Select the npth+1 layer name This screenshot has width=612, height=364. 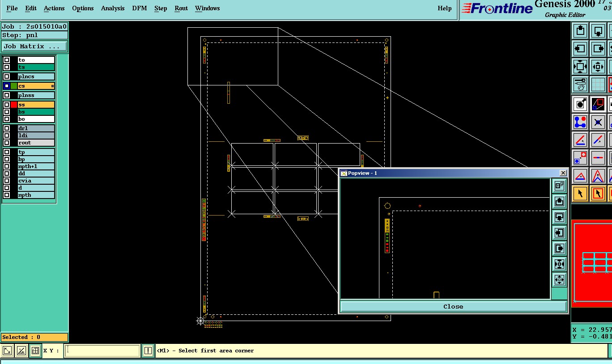[36, 166]
